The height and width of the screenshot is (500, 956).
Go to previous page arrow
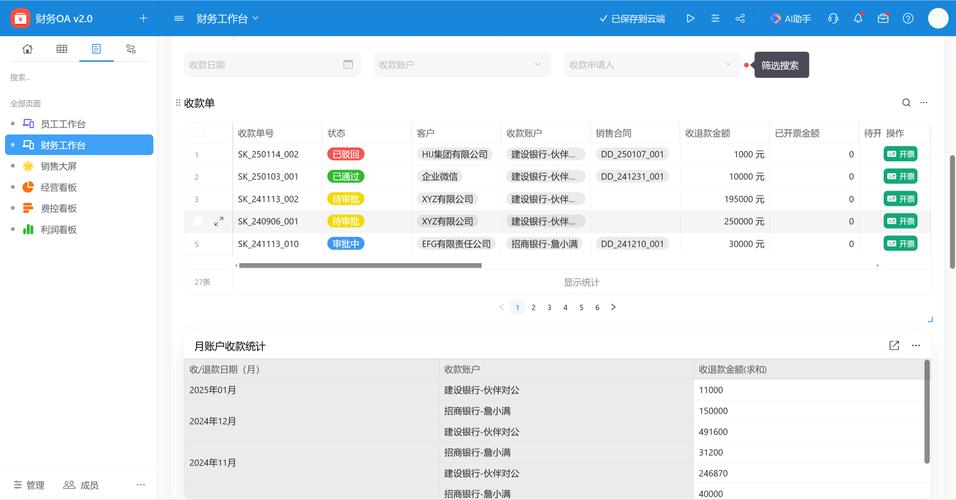coord(501,307)
